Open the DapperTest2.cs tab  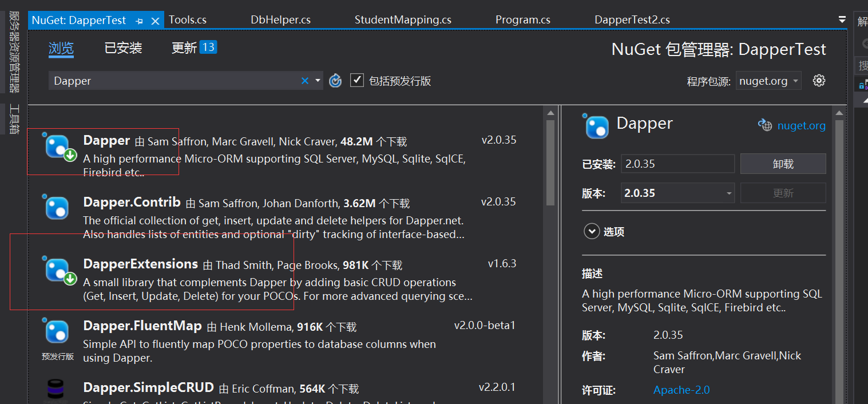pyautogui.click(x=632, y=20)
